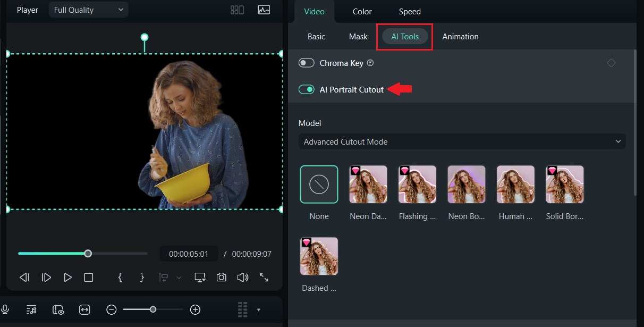Viewport: 644px width, 327px height.
Task: Open the audio track music list icon
Action: click(31, 309)
